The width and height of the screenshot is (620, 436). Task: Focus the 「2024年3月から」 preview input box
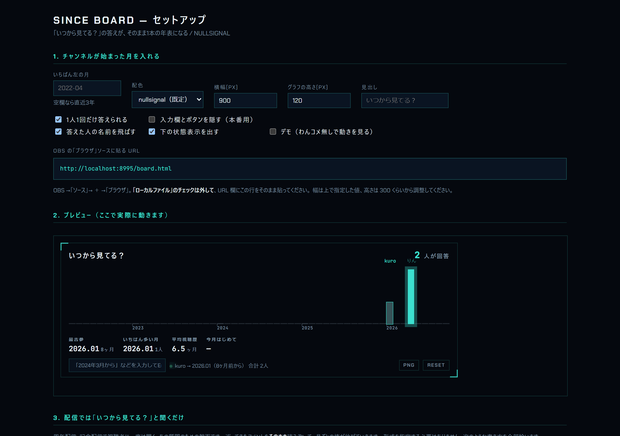click(x=117, y=365)
